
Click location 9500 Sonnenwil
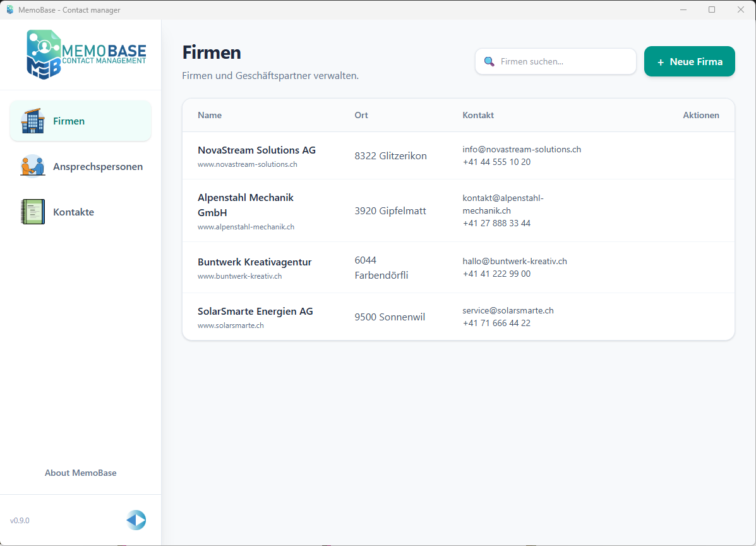point(390,317)
